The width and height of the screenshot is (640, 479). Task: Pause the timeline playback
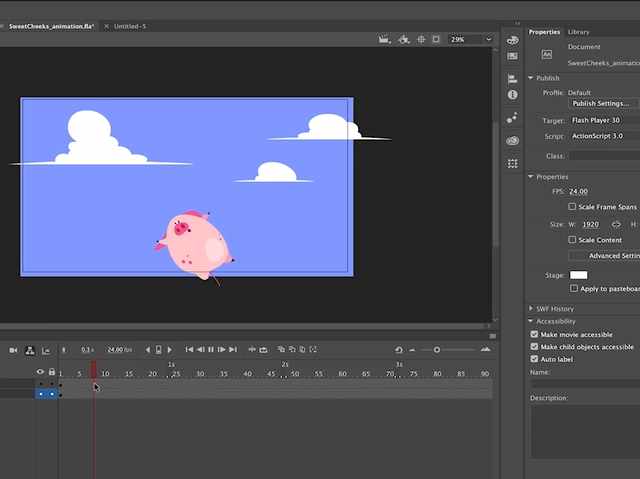click(211, 350)
